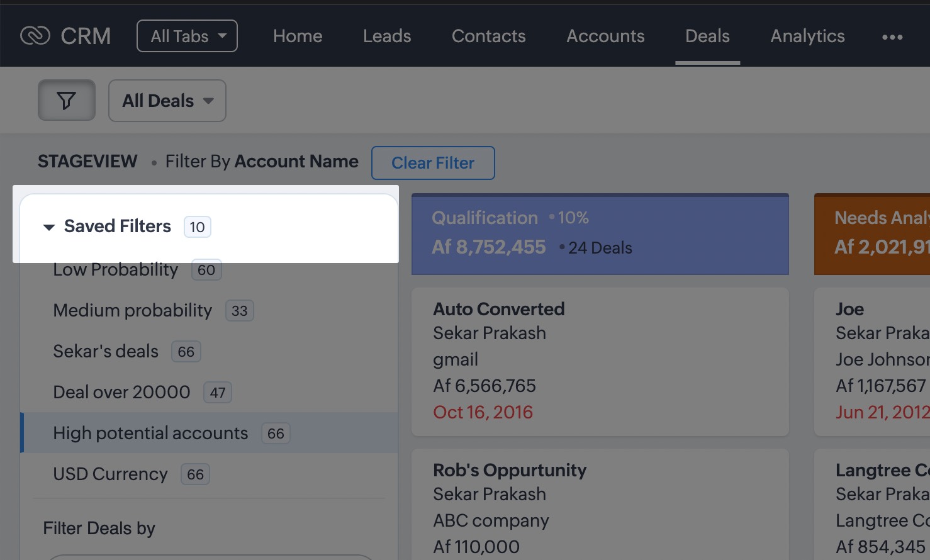Navigate to the Accounts tab
This screenshot has height=560, width=930.
click(605, 36)
